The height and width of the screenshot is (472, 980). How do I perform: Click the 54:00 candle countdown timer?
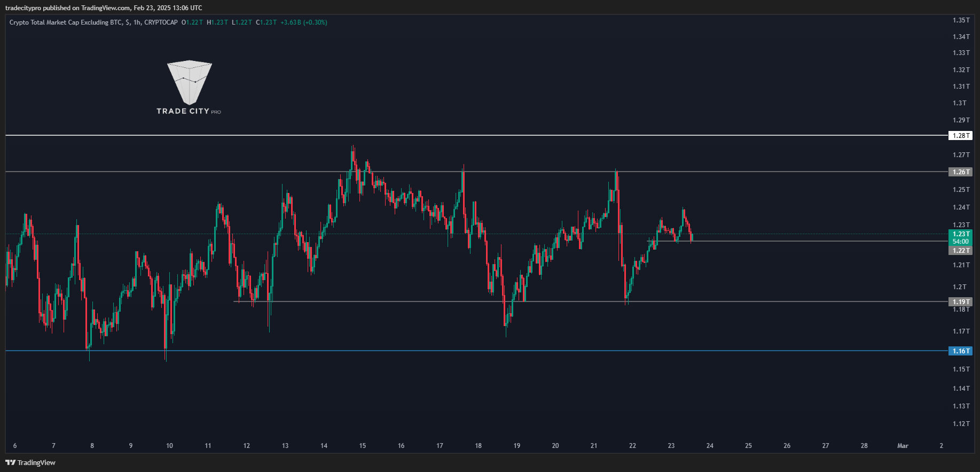pos(960,242)
